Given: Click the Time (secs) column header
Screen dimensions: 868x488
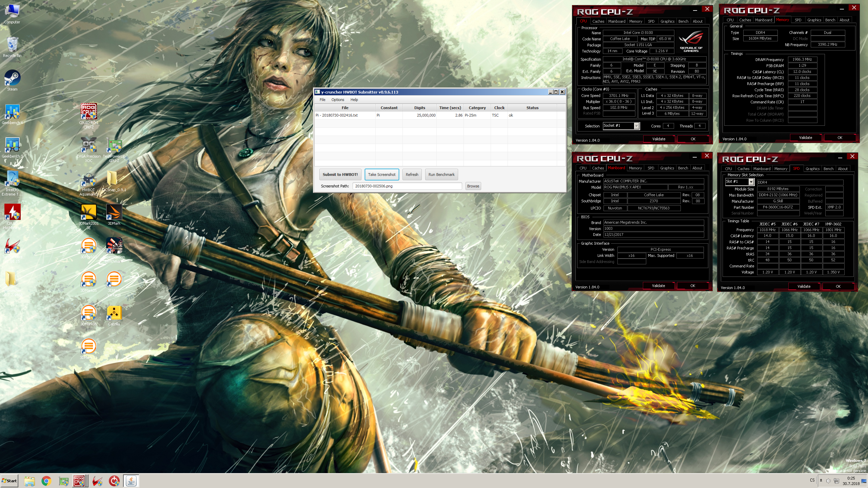Looking at the screenshot, I should [x=450, y=108].
